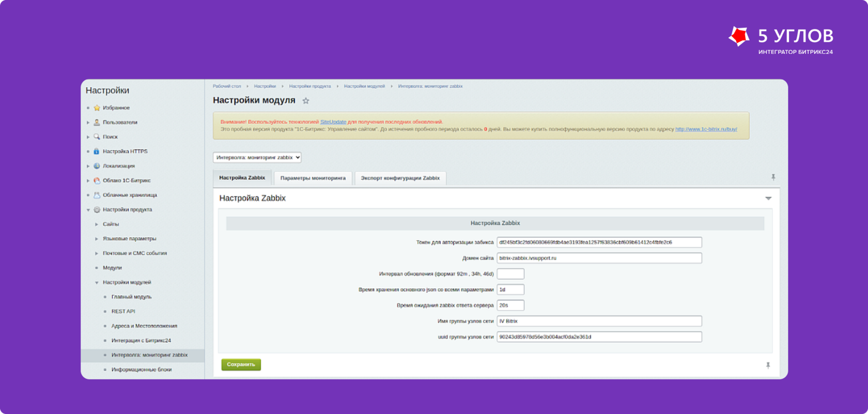Image resolution: width=868 pixels, height=414 pixels.
Task: Click the Настройка HTTPS lock icon
Action: point(97,151)
